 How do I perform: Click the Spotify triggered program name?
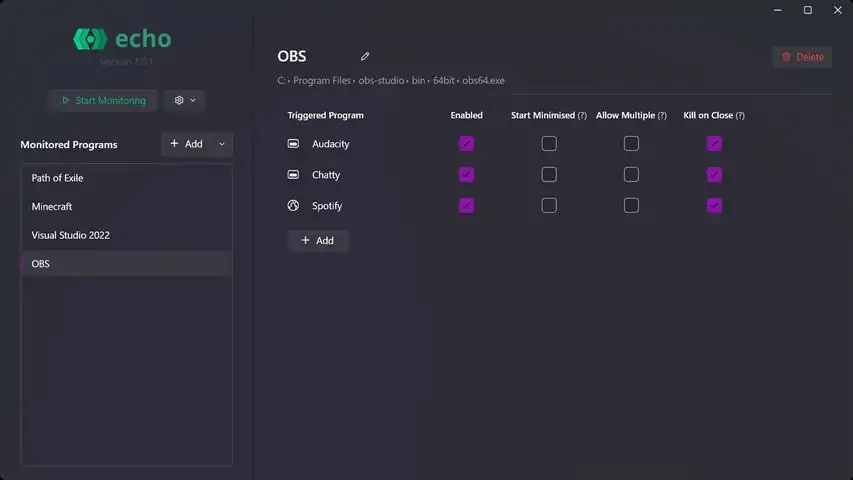327,206
